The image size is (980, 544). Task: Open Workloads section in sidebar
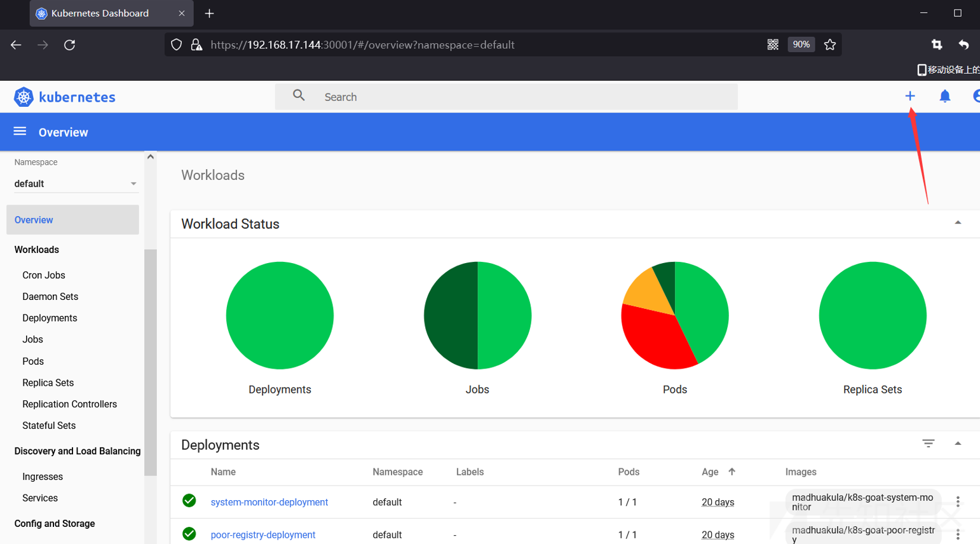[36, 250]
